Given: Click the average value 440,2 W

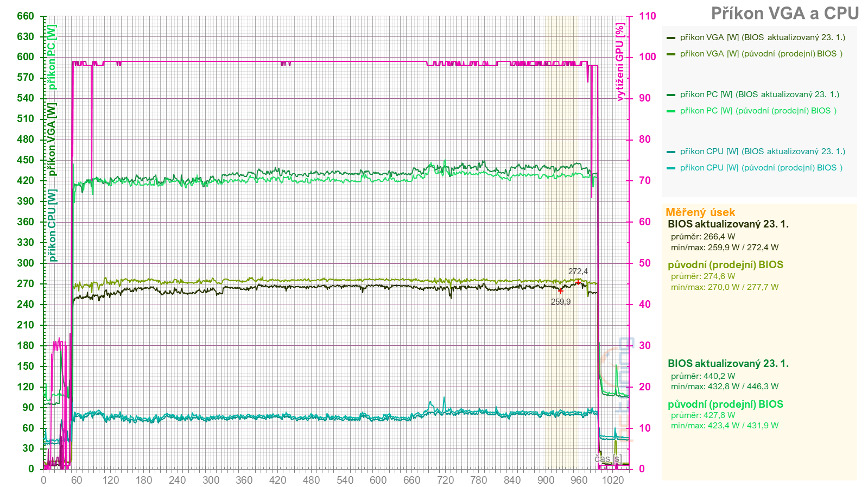Looking at the screenshot, I should (719, 376).
